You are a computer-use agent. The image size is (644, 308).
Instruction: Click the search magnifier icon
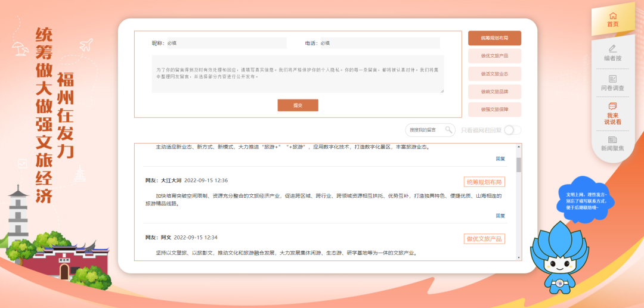click(x=449, y=130)
